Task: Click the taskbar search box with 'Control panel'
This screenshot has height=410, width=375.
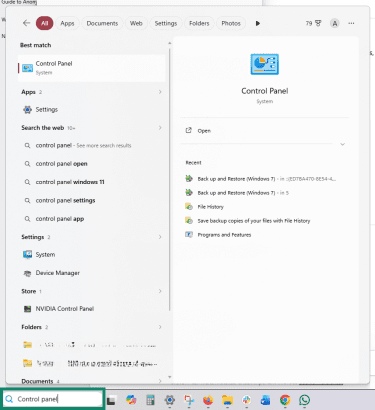Action: click(53, 399)
